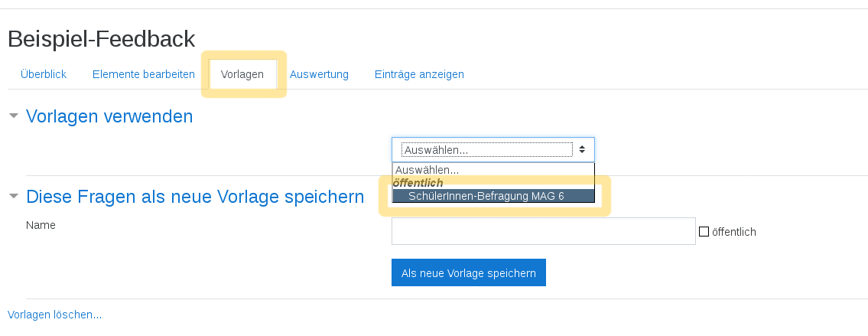Open the Überblick tab
This screenshot has width=868, height=336.
click(44, 74)
